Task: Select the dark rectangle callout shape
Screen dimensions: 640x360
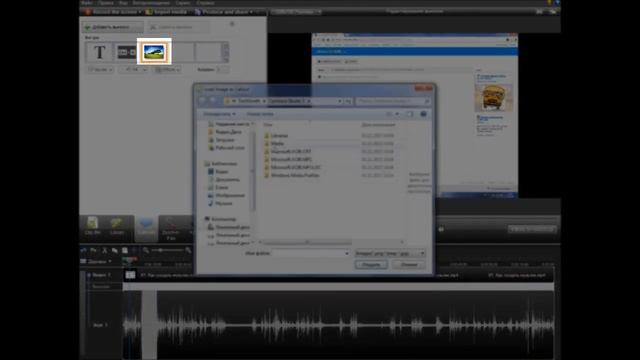Action: pyautogui.click(x=126, y=52)
